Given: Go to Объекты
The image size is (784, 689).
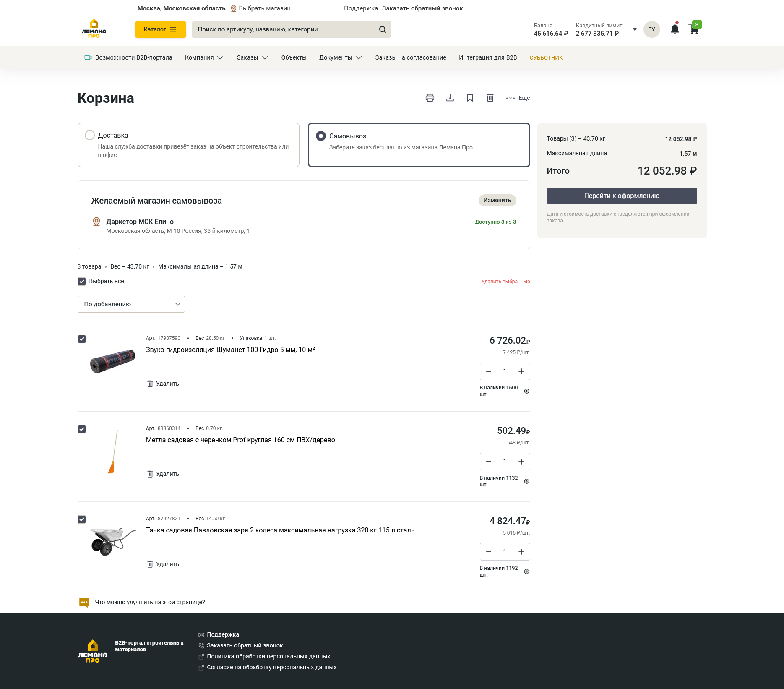Looking at the screenshot, I should 294,57.
